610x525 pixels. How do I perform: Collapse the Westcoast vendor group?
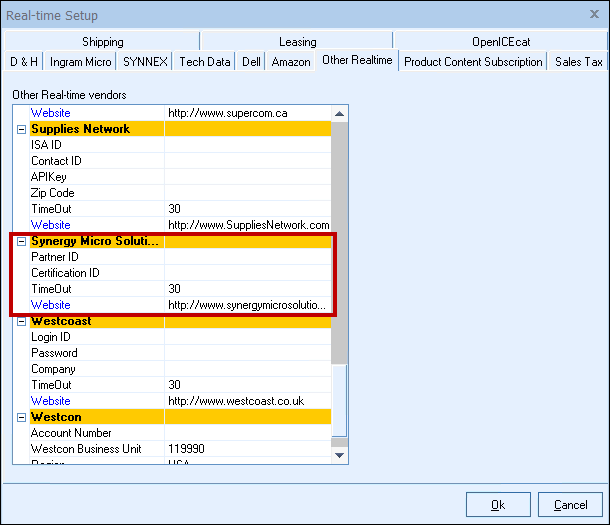coord(21,322)
